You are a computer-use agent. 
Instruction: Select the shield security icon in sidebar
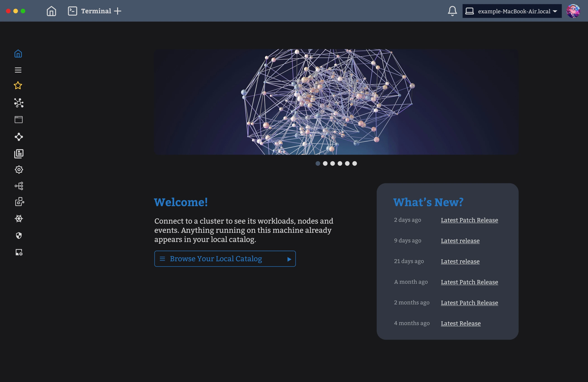(x=19, y=236)
